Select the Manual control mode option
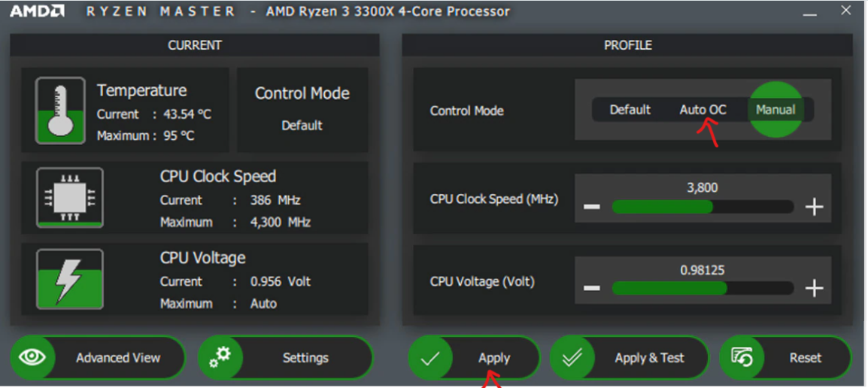Screen dimensions: 868x388 coord(775,110)
